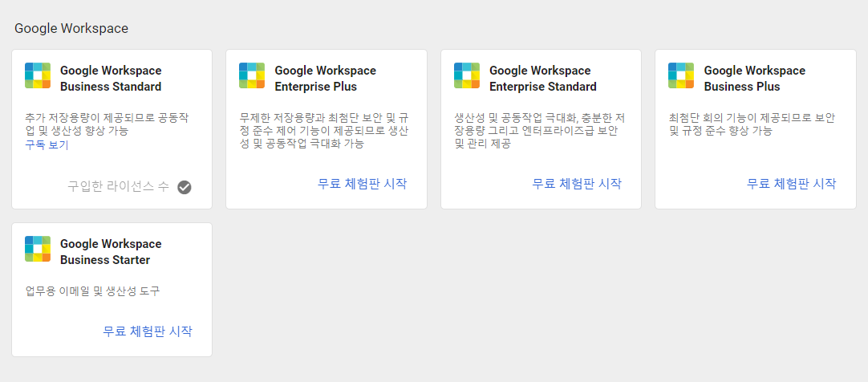Image resolution: width=868 pixels, height=382 pixels.
Task: Select the Google Workspace Business Starter title
Action: point(111,252)
